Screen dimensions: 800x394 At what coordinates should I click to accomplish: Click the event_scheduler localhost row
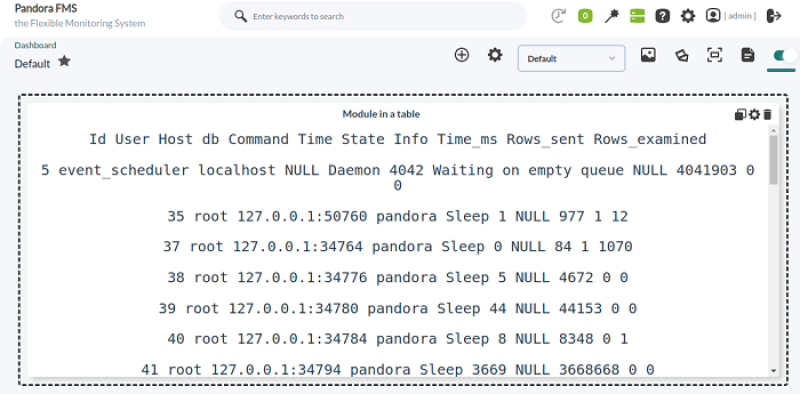pos(398,178)
